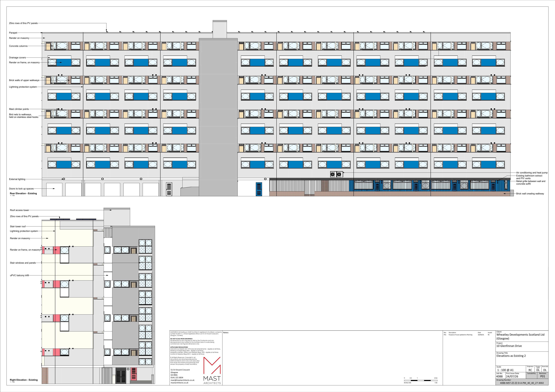
Task: Click 'Brick wall creating walkway' annotation
Action: tap(530, 194)
